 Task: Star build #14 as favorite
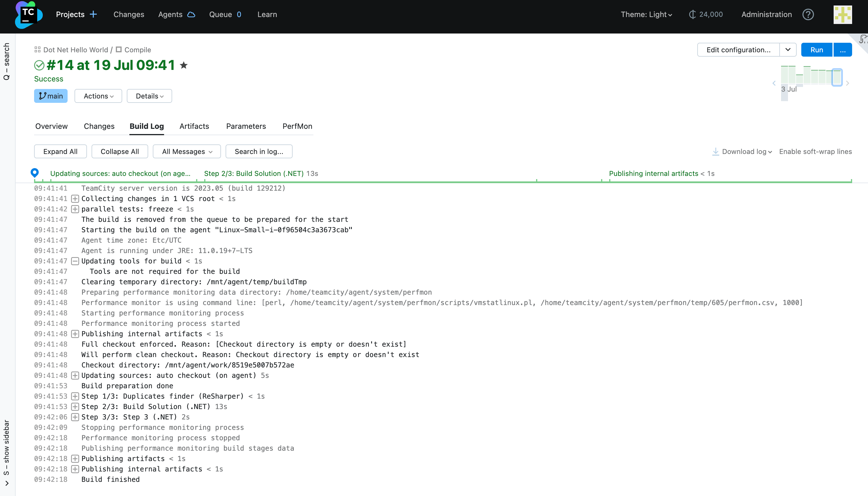point(183,65)
